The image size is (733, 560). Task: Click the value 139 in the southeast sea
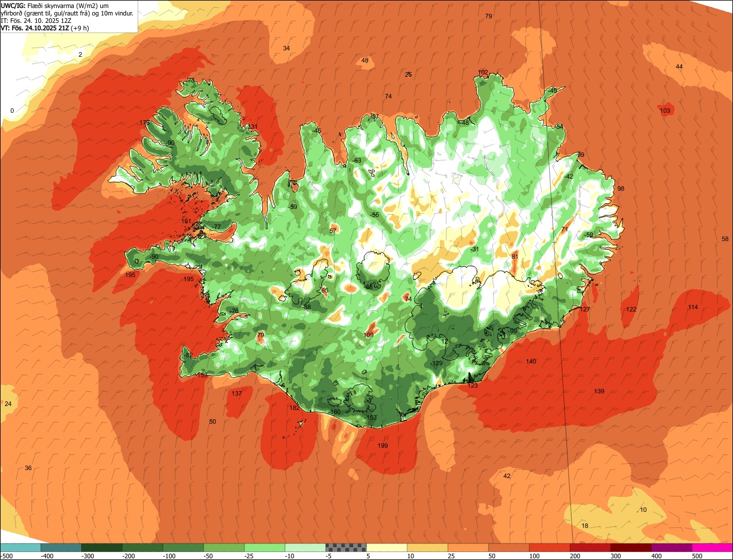coord(599,391)
